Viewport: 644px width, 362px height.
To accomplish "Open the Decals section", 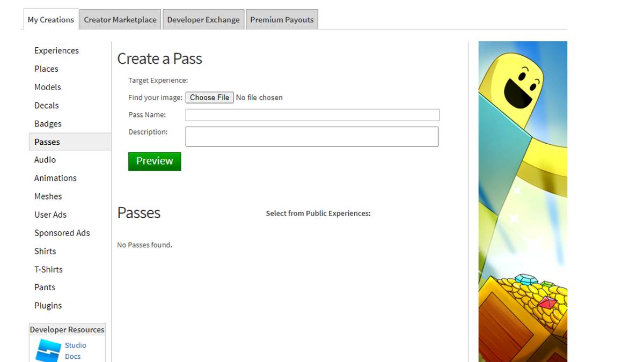I will pos(46,105).
